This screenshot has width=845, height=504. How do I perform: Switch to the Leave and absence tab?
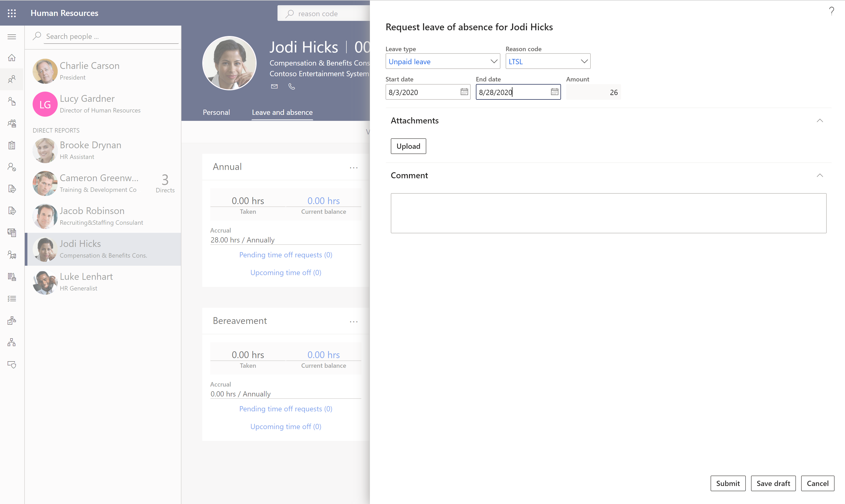pyautogui.click(x=282, y=112)
